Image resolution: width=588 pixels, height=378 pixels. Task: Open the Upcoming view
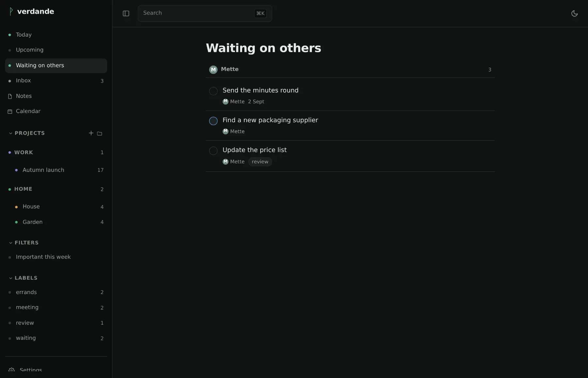click(56, 50)
